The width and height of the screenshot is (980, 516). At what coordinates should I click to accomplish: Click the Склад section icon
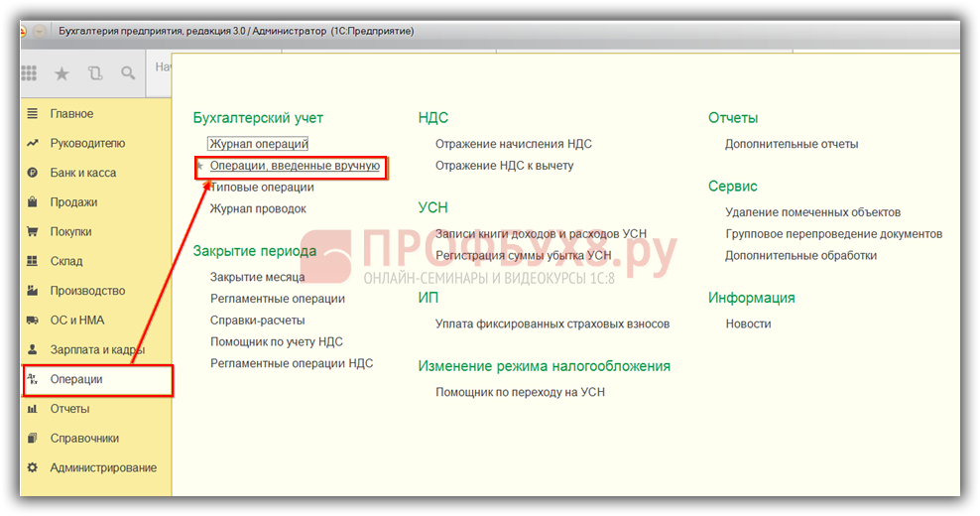[x=33, y=261]
